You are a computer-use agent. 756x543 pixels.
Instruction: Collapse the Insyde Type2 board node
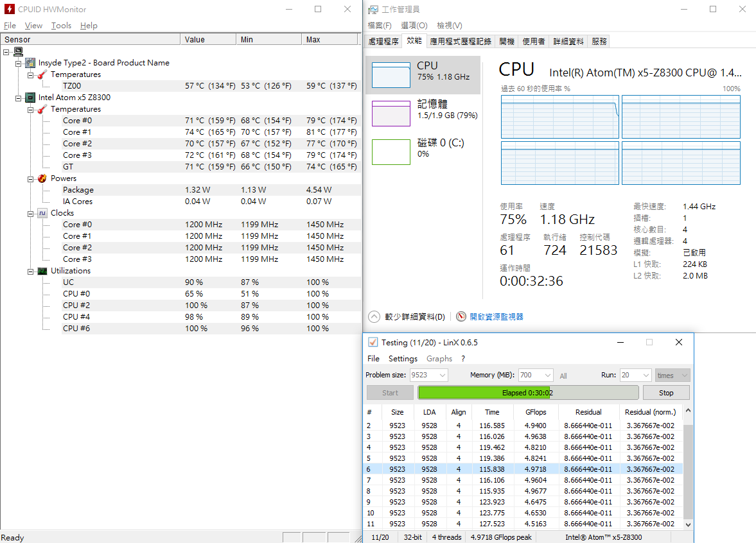tap(18, 63)
